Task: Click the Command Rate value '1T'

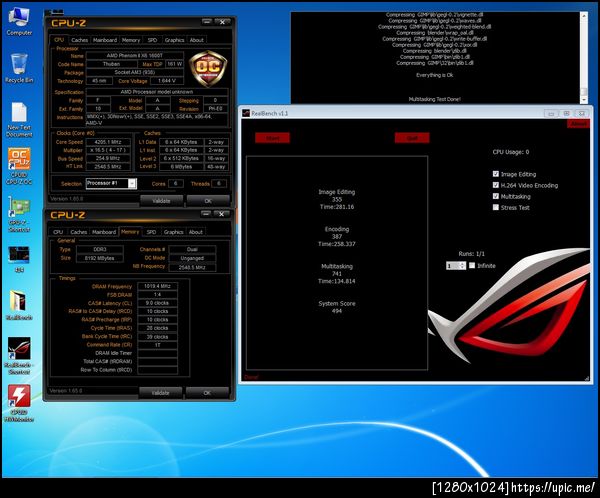Action: click(157, 345)
